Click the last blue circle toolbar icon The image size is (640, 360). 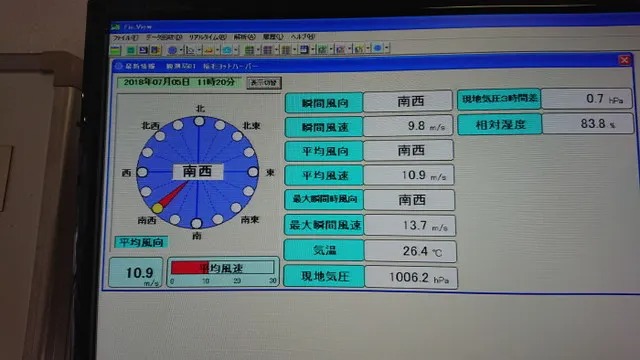point(378,48)
